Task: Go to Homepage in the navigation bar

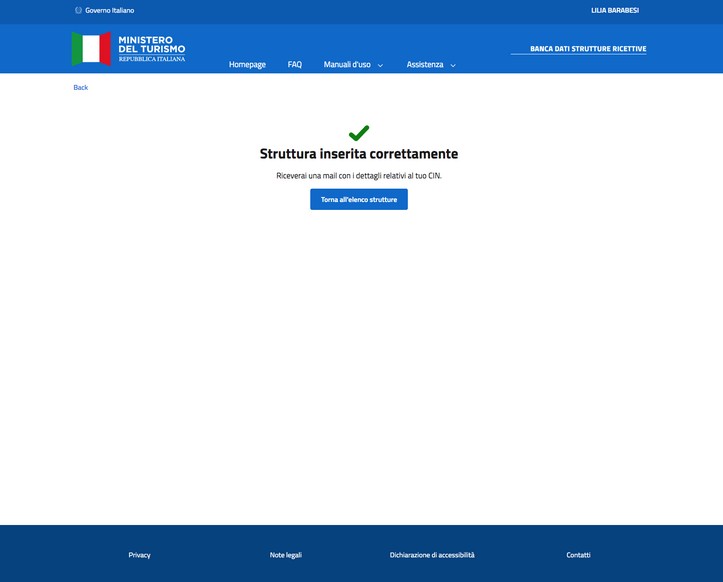Action: click(247, 65)
